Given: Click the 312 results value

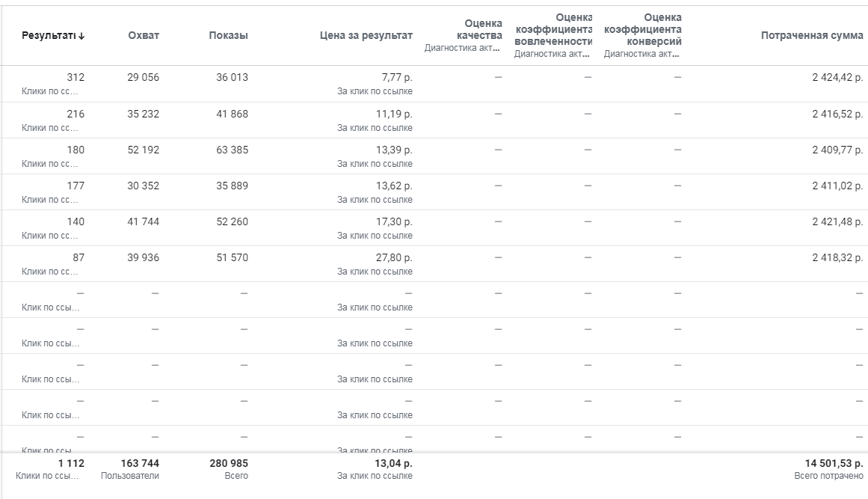Looking at the screenshot, I should [76, 77].
